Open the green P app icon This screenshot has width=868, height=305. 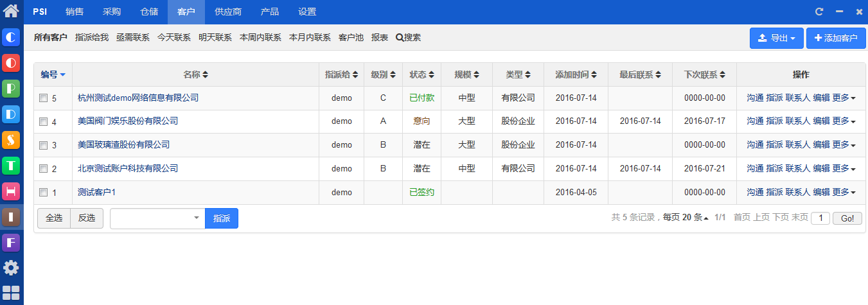pos(11,89)
